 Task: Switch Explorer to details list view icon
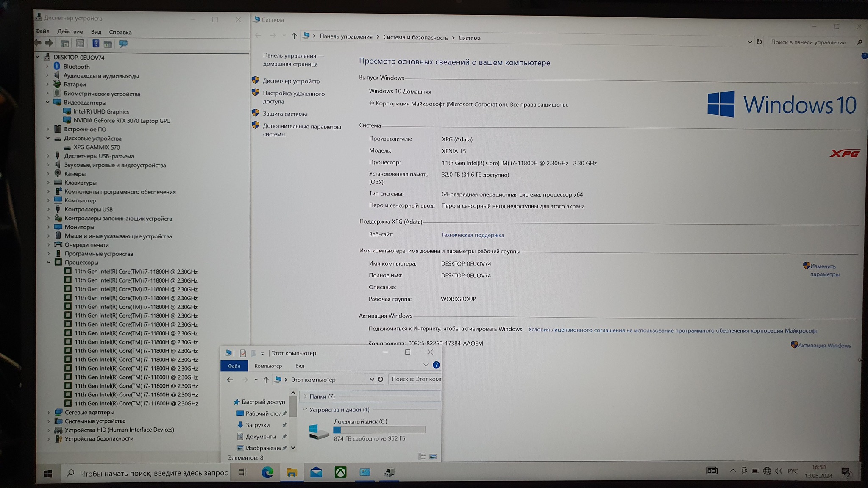pos(422,457)
